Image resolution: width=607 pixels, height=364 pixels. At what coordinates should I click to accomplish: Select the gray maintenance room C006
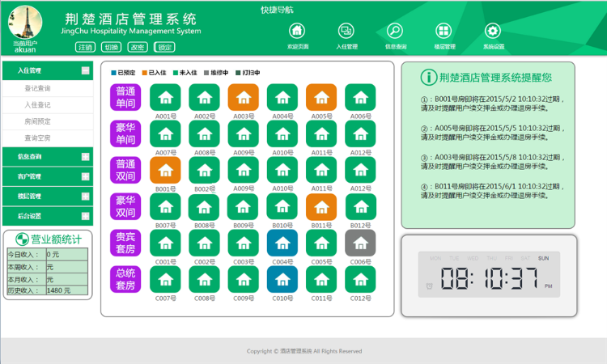click(x=360, y=243)
